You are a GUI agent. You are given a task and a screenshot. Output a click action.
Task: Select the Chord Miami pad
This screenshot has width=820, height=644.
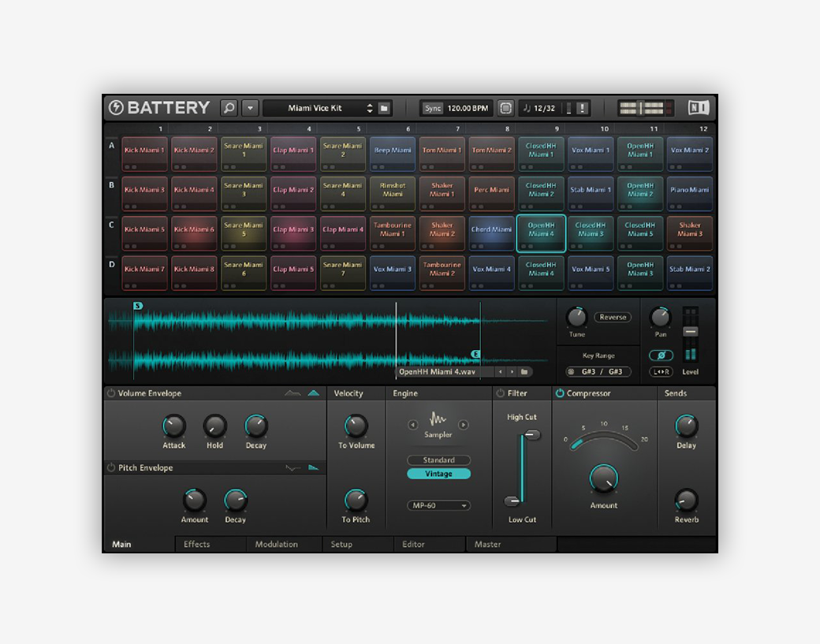[x=491, y=233]
